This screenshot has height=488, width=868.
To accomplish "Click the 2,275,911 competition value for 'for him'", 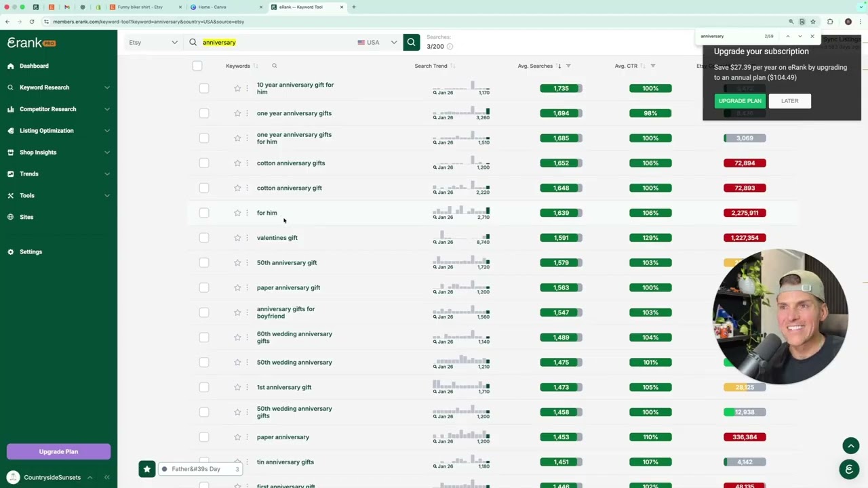I will [x=745, y=213].
